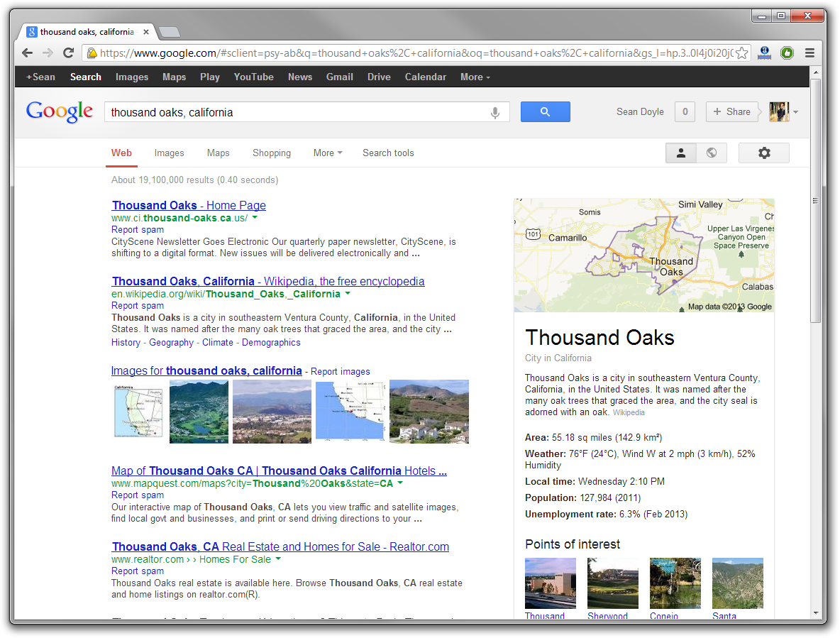Click the Sean Doyle profile name

[x=640, y=112]
